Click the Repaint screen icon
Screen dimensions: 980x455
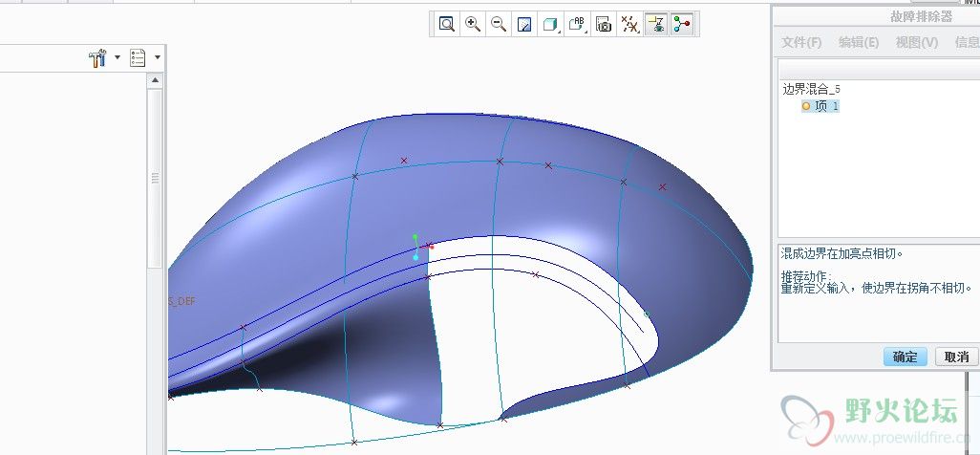(524, 25)
